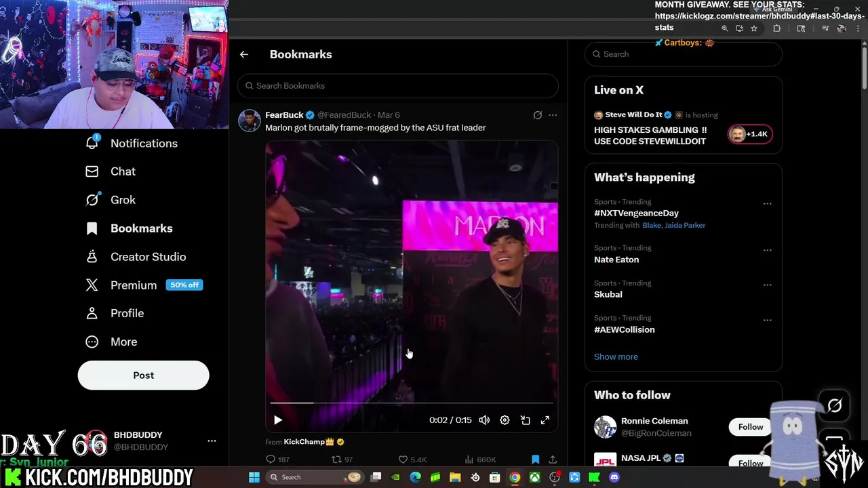Open #AEWCollision trend
Screen dimensions: 868x488
point(625,329)
